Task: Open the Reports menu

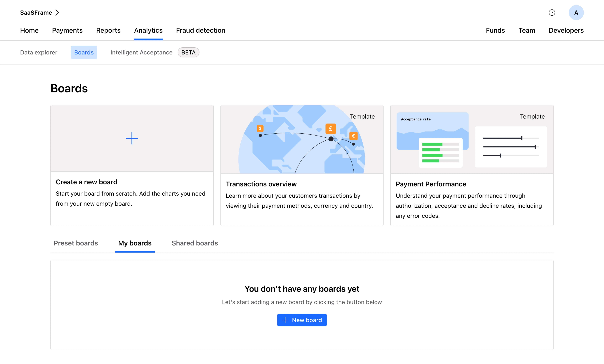Action: tap(108, 30)
